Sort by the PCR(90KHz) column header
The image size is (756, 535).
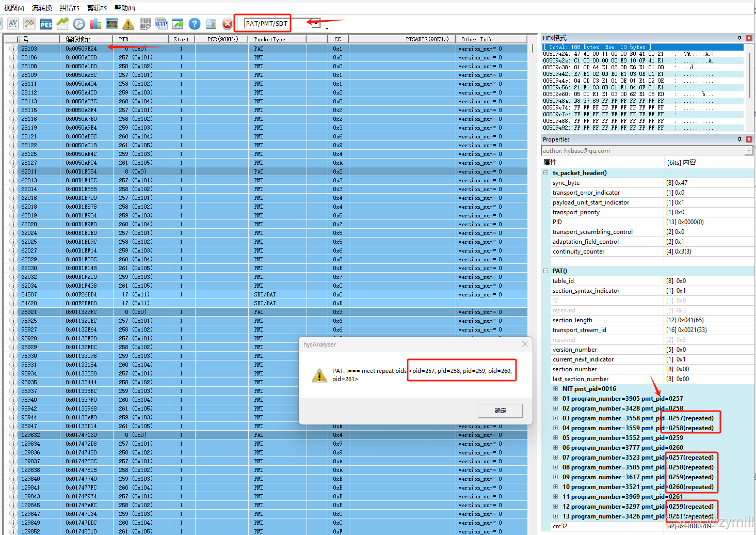[x=221, y=39]
